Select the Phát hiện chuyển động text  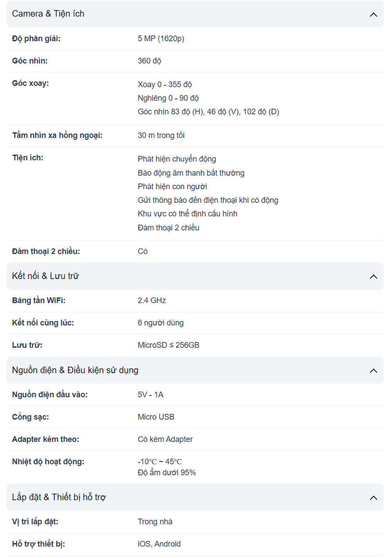coord(177,159)
